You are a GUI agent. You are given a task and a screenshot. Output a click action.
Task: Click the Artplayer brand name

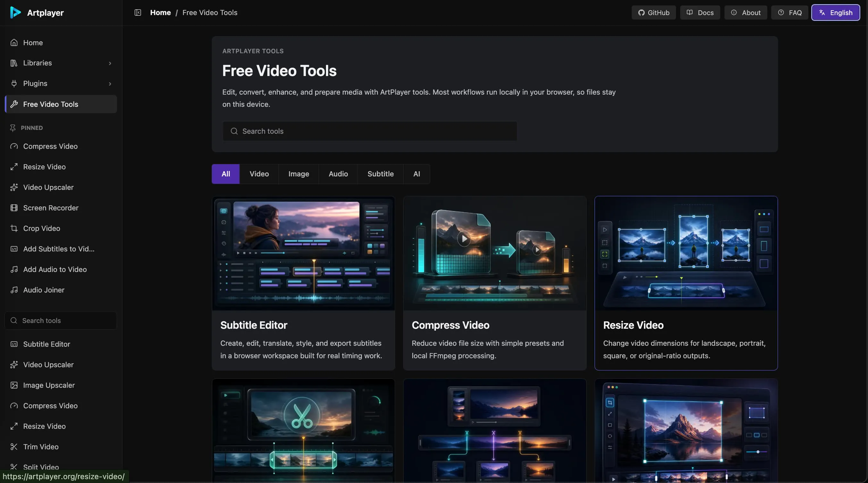(x=45, y=13)
